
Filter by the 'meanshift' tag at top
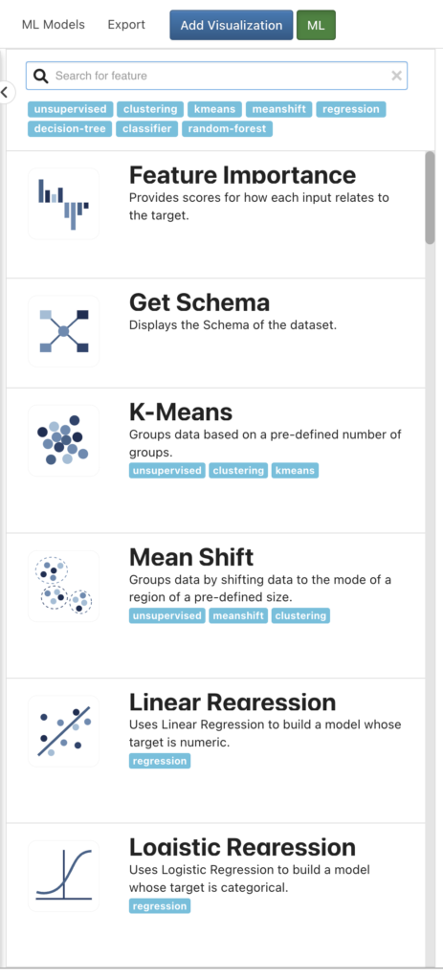278,109
